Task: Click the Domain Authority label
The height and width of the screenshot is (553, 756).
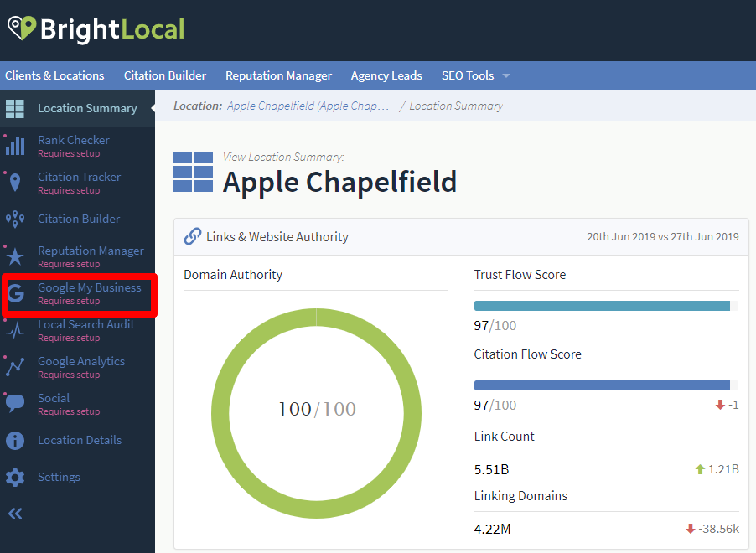Action: click(233, 275)
